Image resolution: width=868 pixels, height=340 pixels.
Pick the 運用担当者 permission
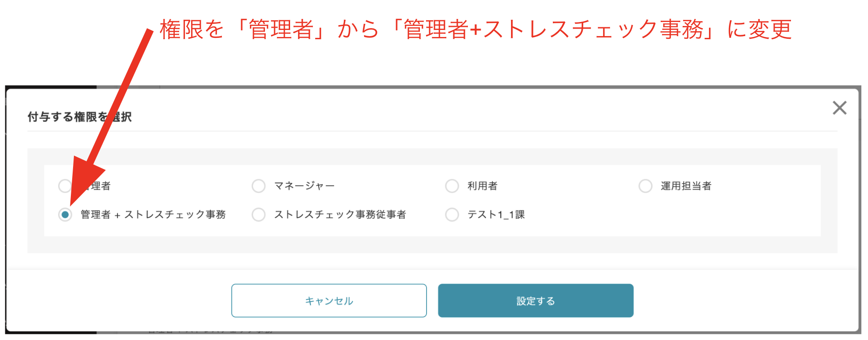645,186
